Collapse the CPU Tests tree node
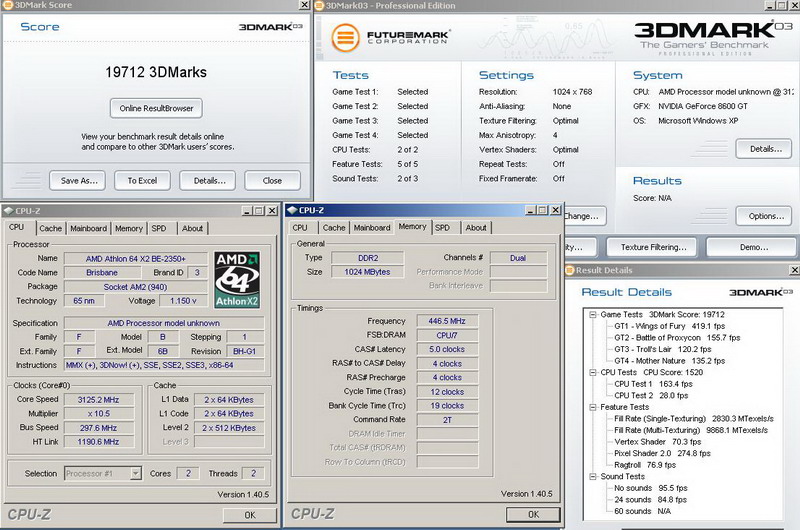Image resolution: width=800 pixels, height=530 pixels. pos(592,372)
